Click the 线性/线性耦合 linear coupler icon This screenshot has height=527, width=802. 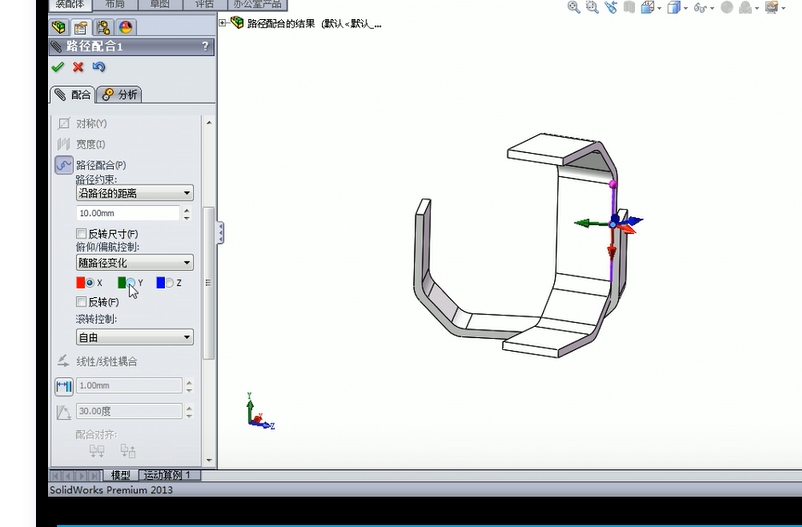click(x=63, y=361)
